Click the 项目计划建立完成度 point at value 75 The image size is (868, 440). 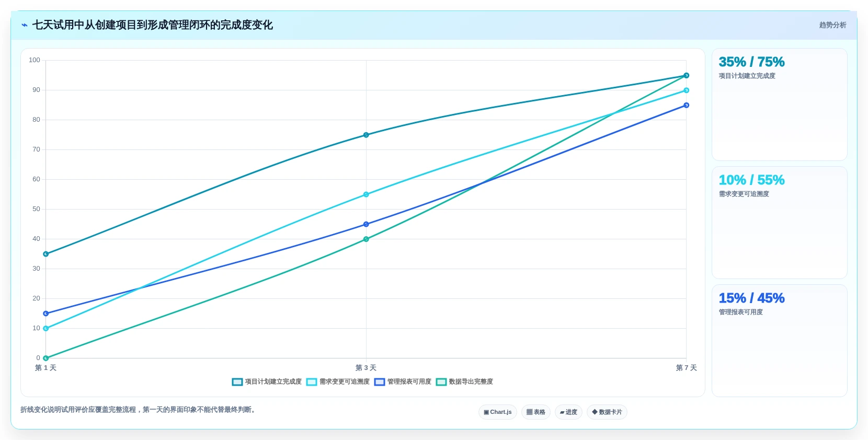(x=366, y=135)
